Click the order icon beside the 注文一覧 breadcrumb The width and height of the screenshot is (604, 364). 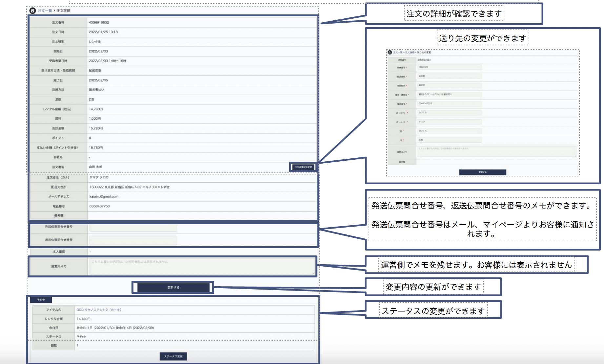(32, 11)
